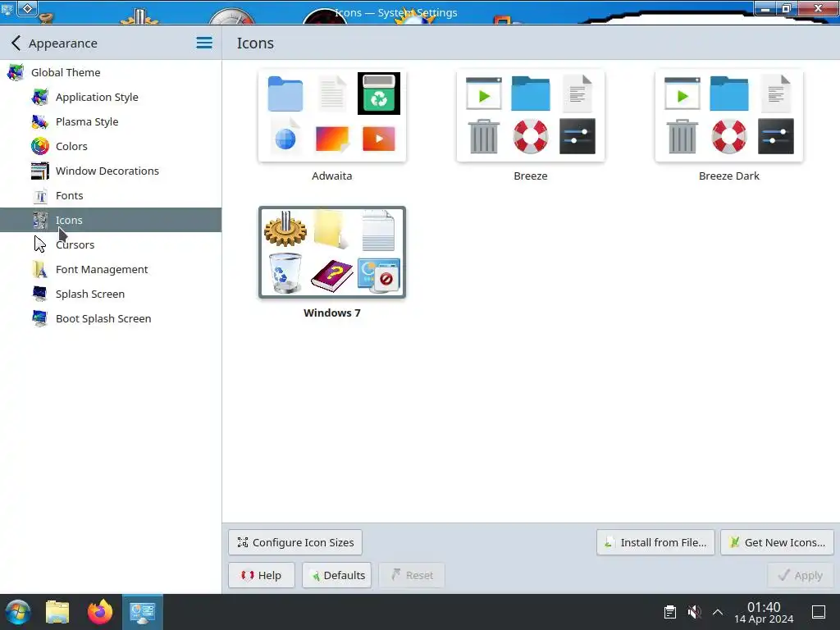Click the Font Management icon

[x=40, y=269]
